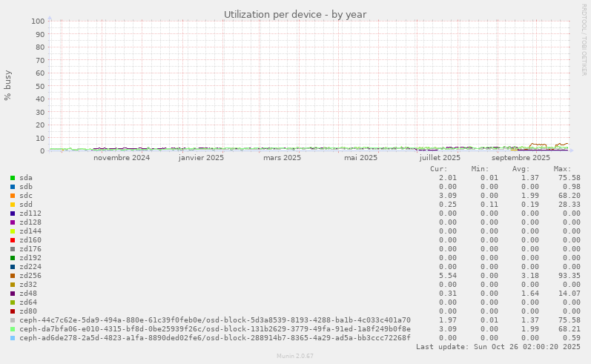Click the ceph-da7bfa06 osd-block legend entry
This screenshot has height=364, width=591.
[x=214, y=329]
